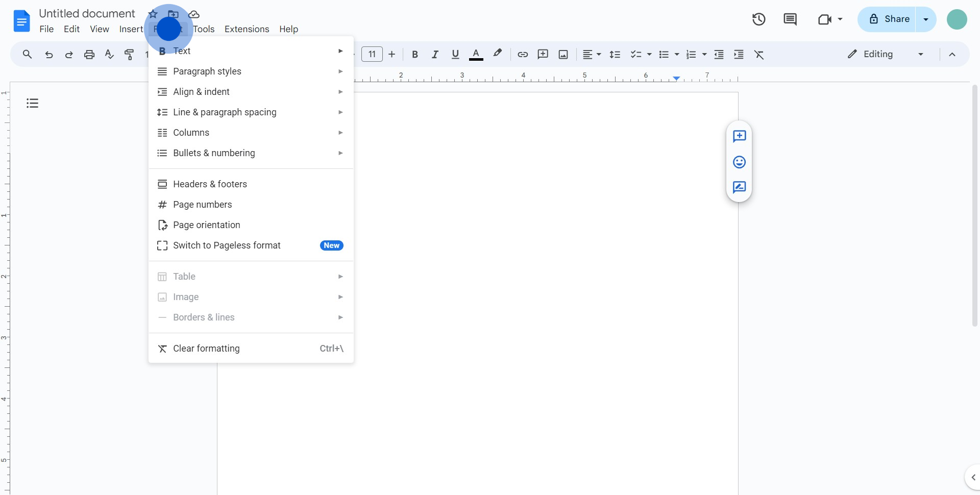
Task: Select Switch to pageless format
Action: pos(227,245)
